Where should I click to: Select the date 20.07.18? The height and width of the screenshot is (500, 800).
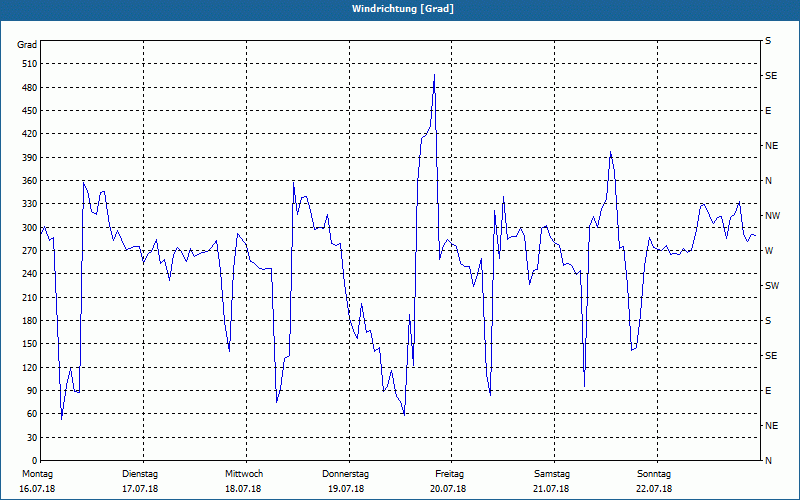point(448,489)
